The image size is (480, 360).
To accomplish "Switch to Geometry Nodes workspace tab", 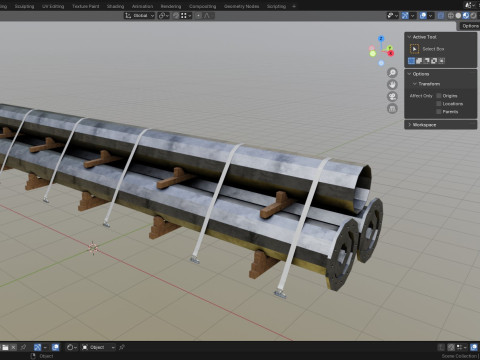I will 242,6.
